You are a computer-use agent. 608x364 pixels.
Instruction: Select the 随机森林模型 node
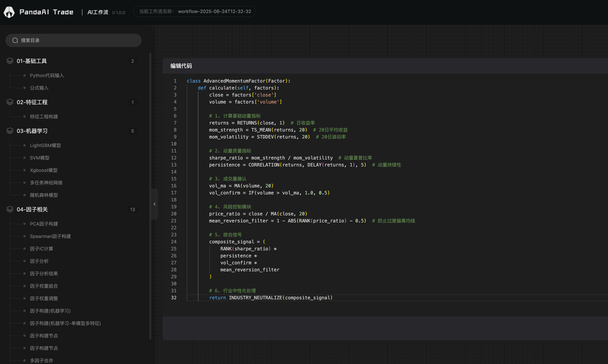[x=44, y=195]
